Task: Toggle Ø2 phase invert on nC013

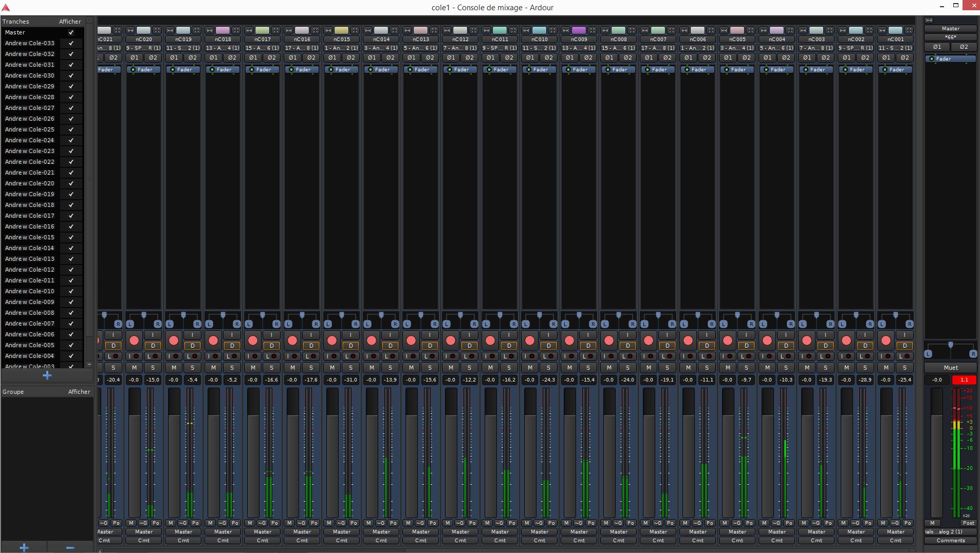Action: coord(430,58)
